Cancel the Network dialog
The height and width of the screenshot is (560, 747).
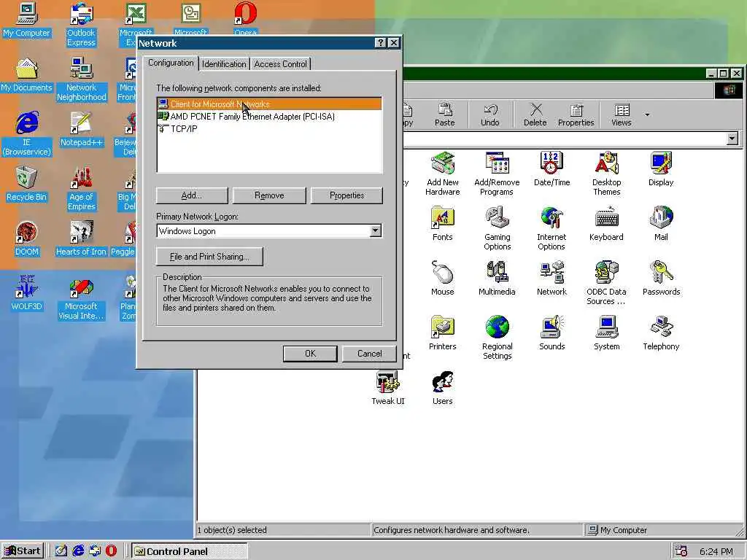pos(369,354)
